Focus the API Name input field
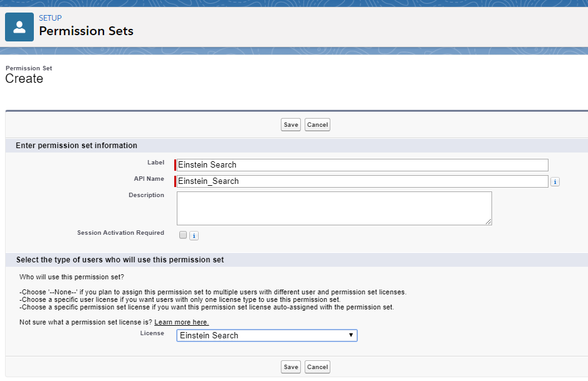 coord(362,181)
